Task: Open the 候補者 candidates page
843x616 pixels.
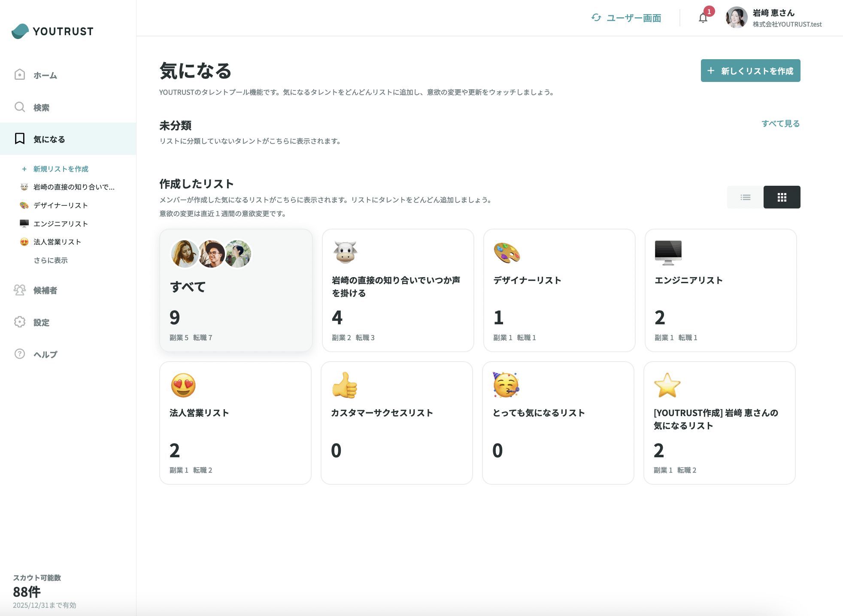Action: pos(45,290)
